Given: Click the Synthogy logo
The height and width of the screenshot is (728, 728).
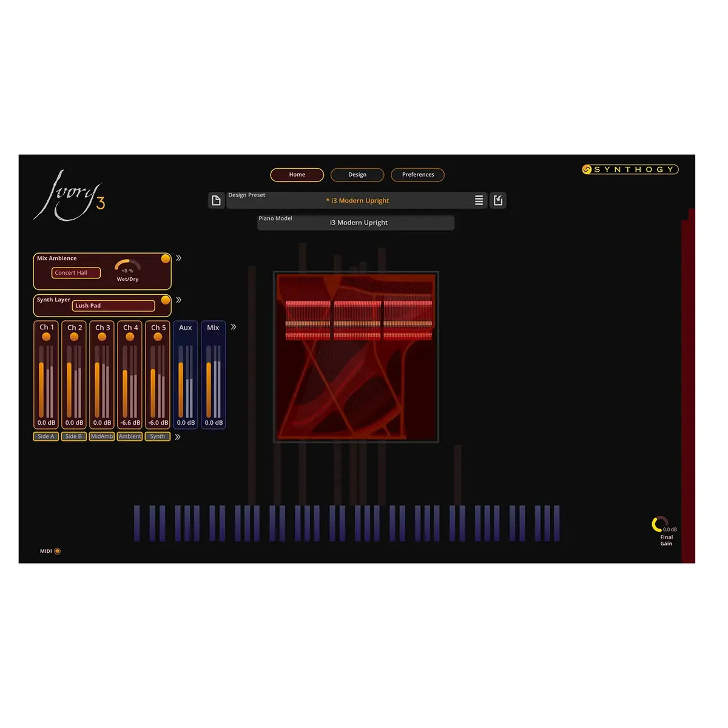Looking at the screenshot, I should [629, 169].
